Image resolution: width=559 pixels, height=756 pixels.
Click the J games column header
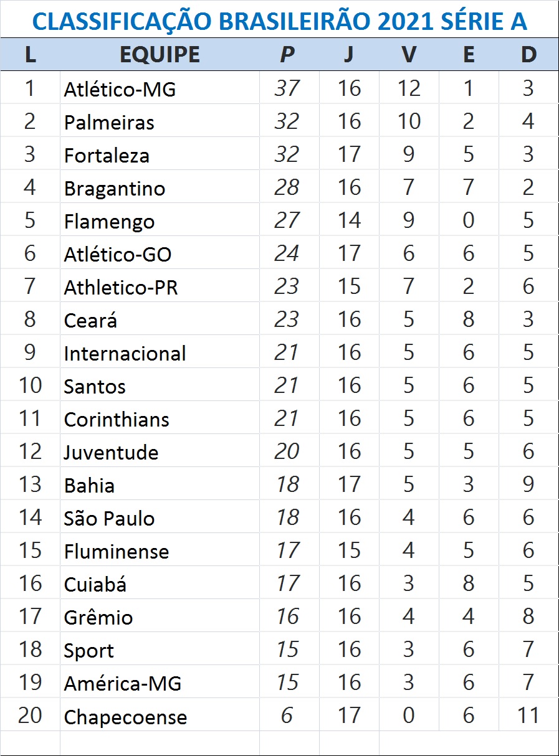tap(348, 55)
